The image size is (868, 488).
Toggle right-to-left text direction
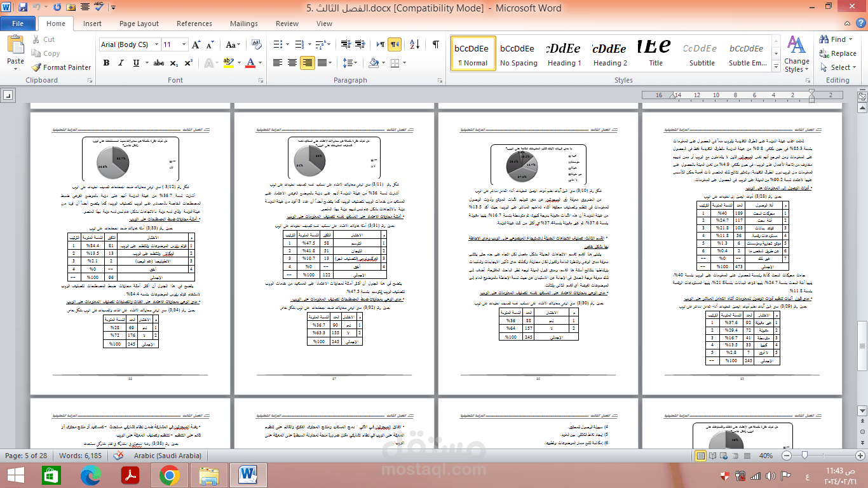[395, 44]
